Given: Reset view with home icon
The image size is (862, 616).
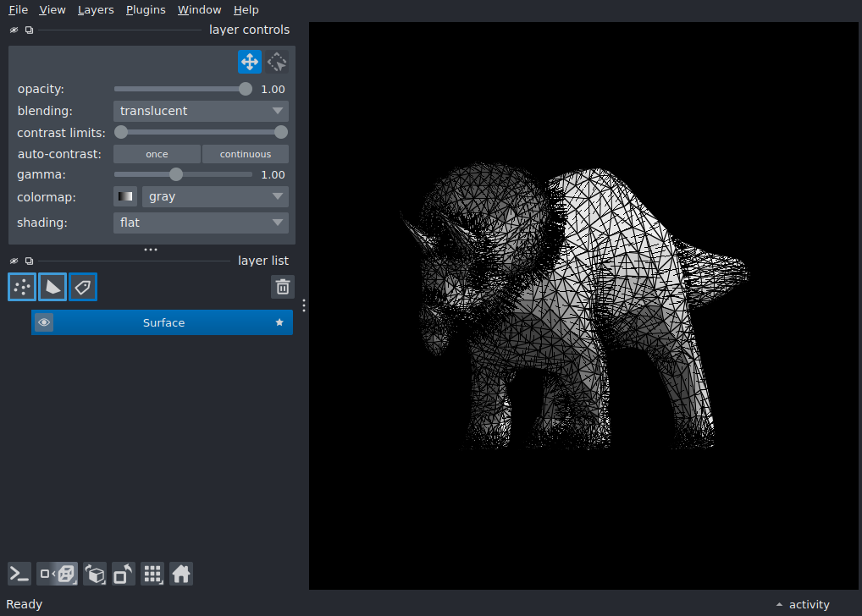Looking at the screenshot, I should coord(181,575).
